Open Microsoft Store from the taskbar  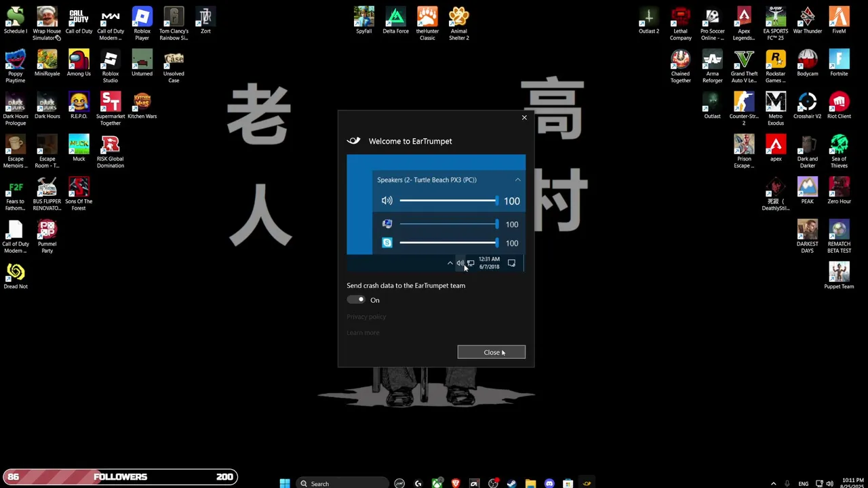[x=568, y=483]
